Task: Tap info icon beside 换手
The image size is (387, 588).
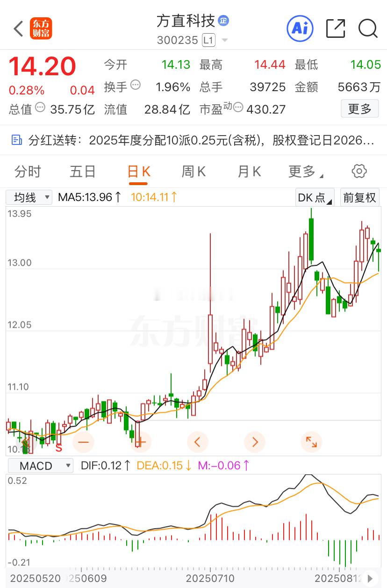Action: (136, 85)
